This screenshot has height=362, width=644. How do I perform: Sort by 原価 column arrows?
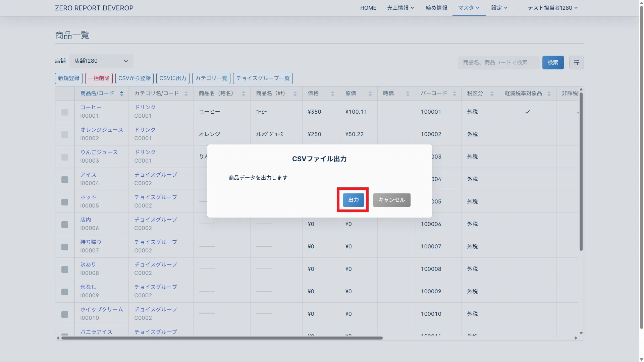click(x=370, y=94)
